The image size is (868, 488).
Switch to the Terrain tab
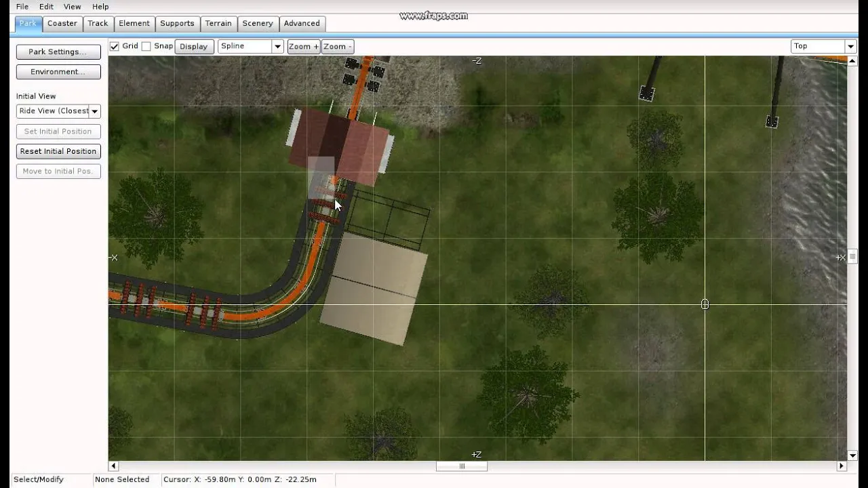218,23
